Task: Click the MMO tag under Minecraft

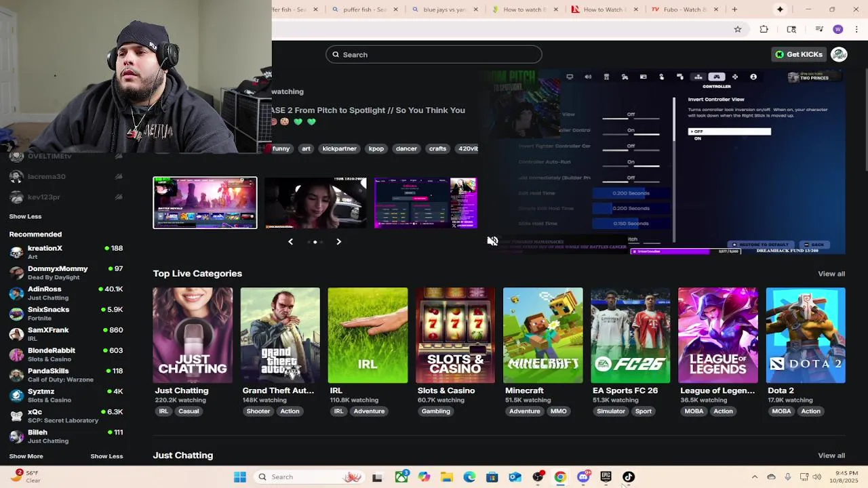Action: click(559, 411)
